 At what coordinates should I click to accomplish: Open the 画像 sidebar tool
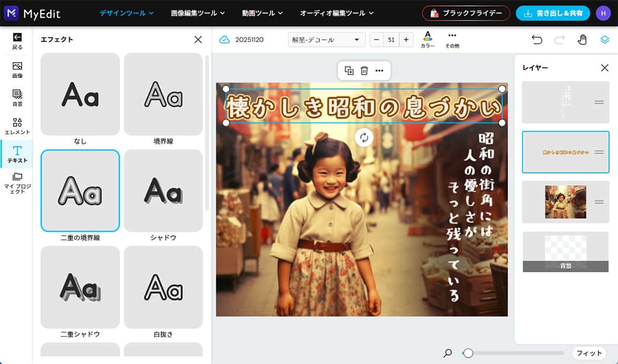click(17, 70)
